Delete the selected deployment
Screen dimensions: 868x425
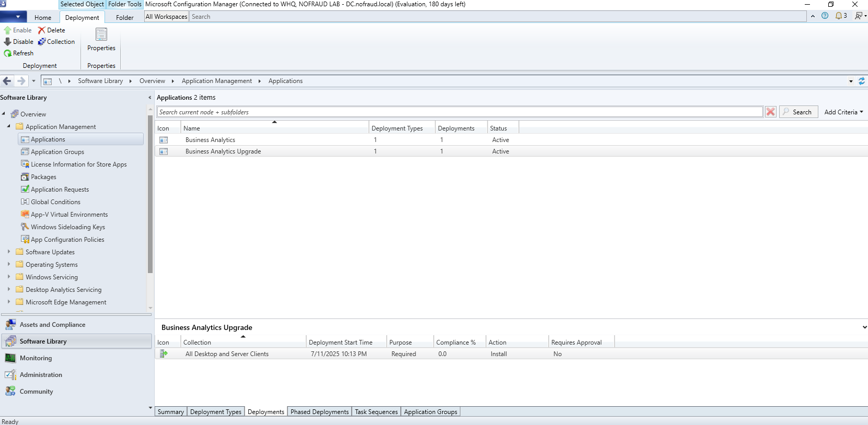tap(51, 30)
